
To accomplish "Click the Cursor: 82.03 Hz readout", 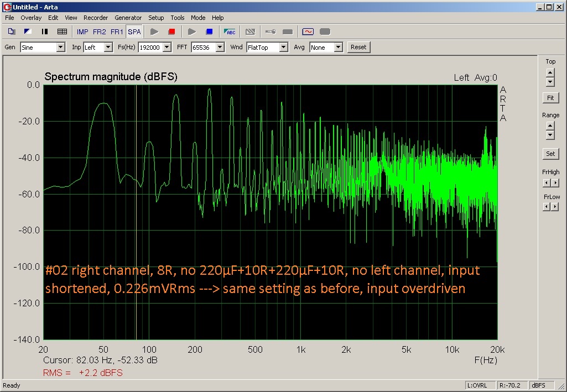I will tap(100, 360).
